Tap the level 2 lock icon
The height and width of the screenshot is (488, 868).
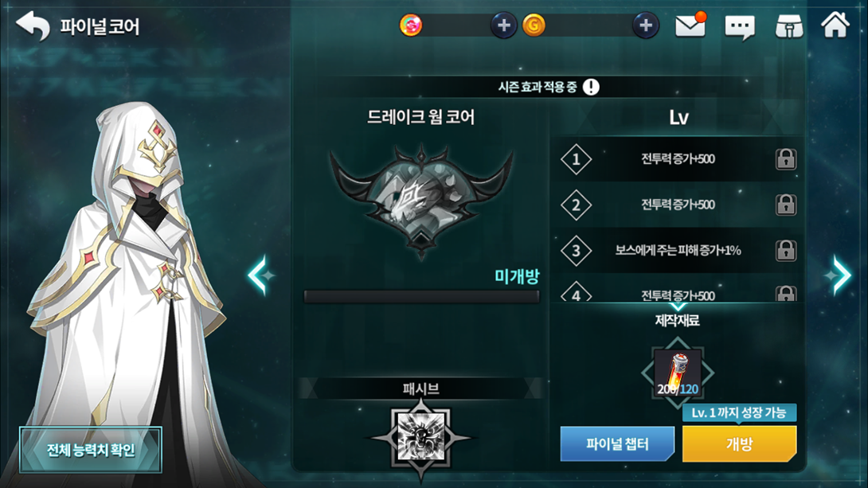coord(785,205)
